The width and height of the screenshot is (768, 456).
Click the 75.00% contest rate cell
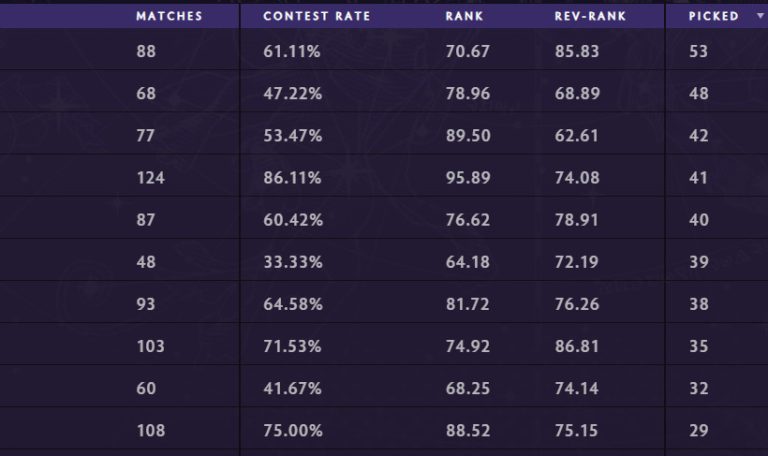292,431
